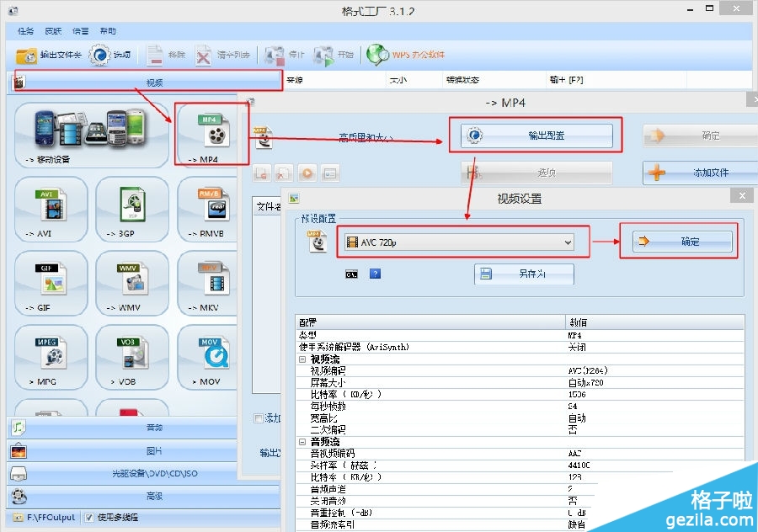Viewport: 758px width, 532px height.
Task: Click the AVC(H264) video encoder value
Action: (588, 371)
